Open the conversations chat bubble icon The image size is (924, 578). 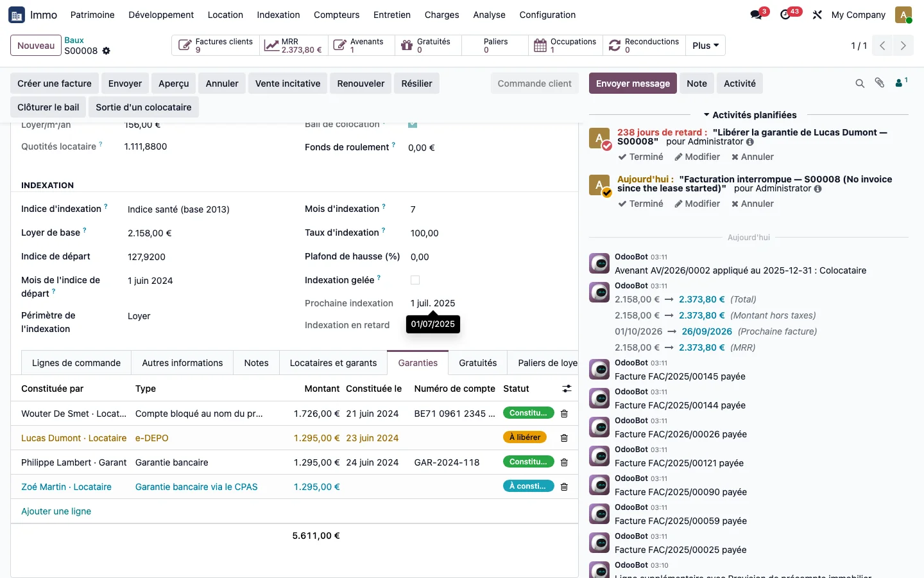(757, 15)
